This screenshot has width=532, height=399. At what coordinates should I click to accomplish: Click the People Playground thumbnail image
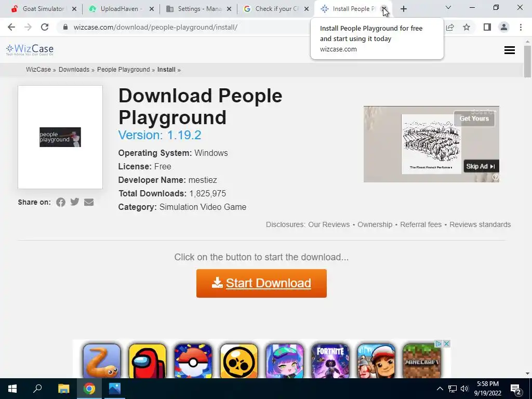[x=60, y=137]
